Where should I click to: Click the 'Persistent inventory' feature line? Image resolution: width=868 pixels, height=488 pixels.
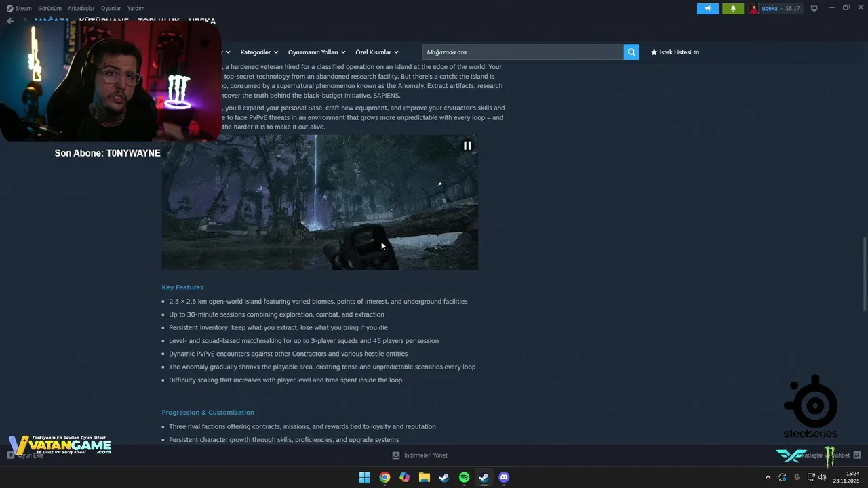point(278,327)
